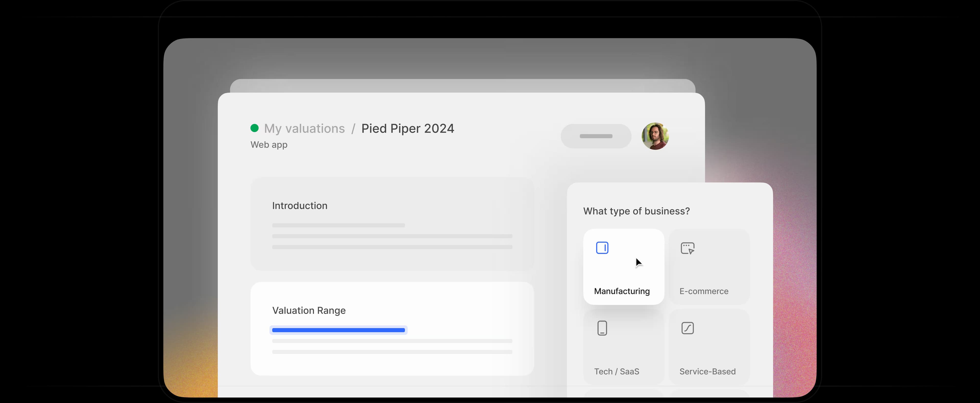Click the blue Valuation Range progress bar
Screen dimensions: 980x403
pos(338,330)
